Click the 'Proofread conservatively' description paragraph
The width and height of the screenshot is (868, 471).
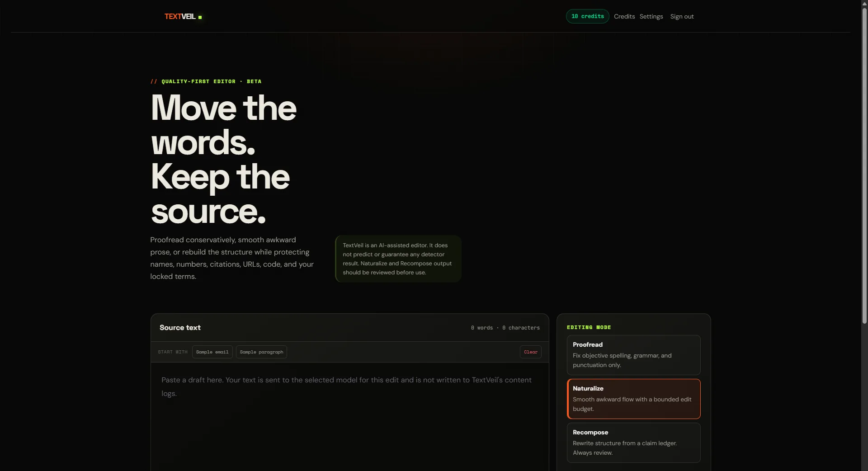coord(232,258)
